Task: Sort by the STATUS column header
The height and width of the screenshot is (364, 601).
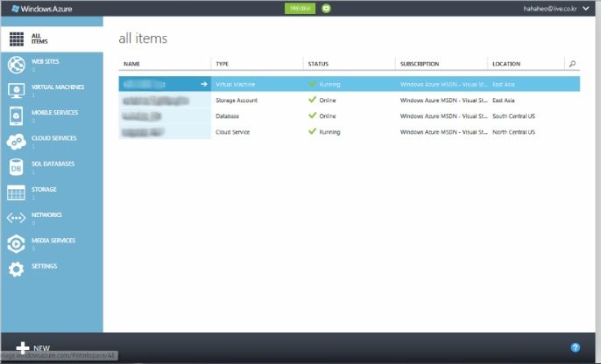Action: click(x=318, y=64)
